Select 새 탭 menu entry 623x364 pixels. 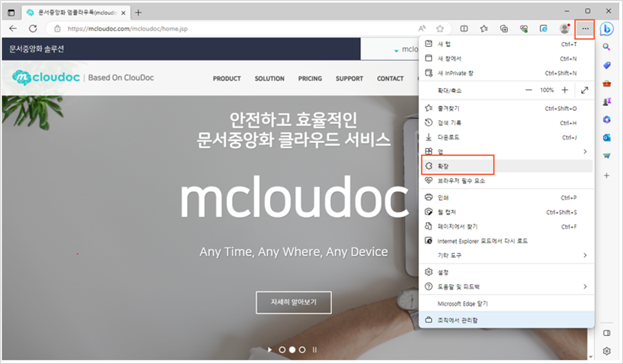507,44
